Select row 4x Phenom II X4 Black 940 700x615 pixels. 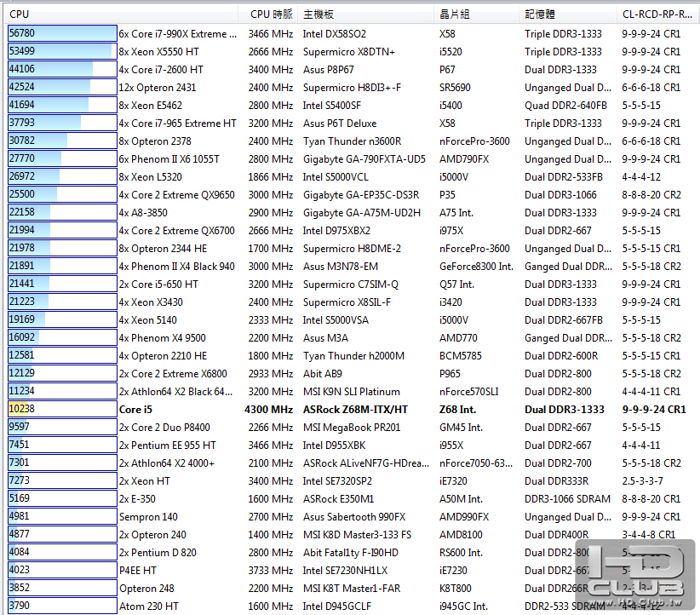[353, 266]
